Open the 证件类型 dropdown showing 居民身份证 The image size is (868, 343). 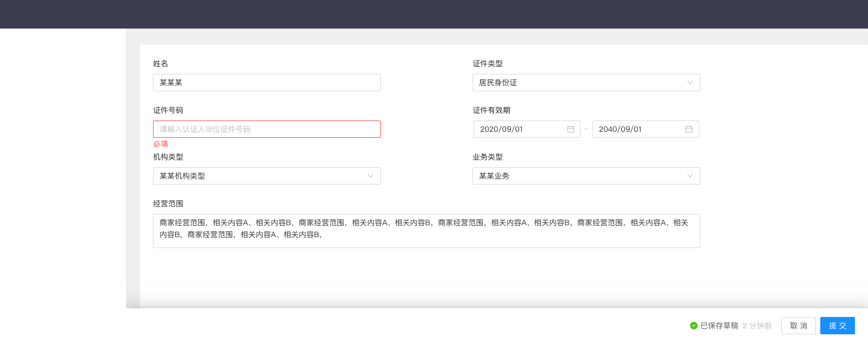[x=586, y=82]
